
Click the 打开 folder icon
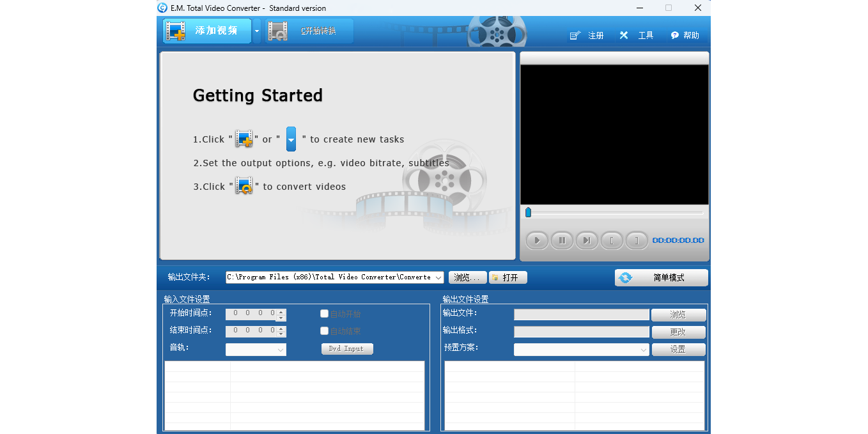point(495,277)
